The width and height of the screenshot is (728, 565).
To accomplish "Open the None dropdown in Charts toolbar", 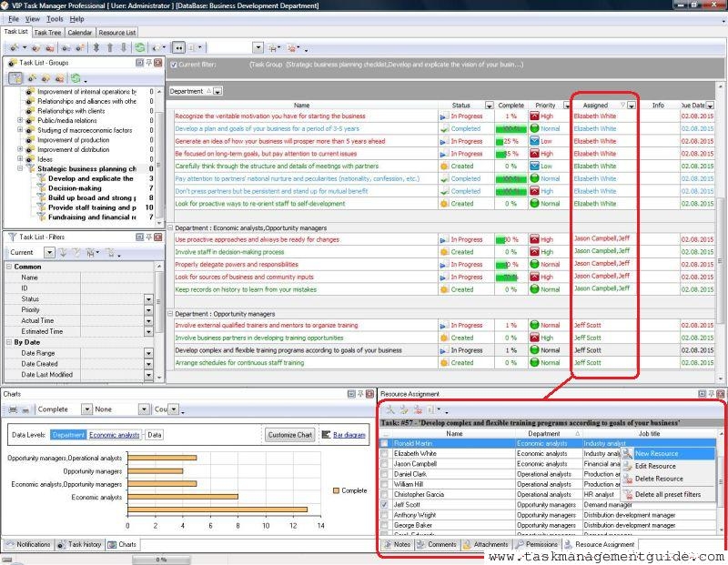I will (x=144, y=409).
